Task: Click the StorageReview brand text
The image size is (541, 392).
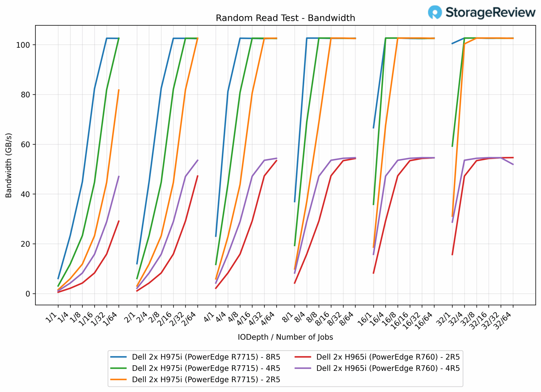Action: (490, 12)
